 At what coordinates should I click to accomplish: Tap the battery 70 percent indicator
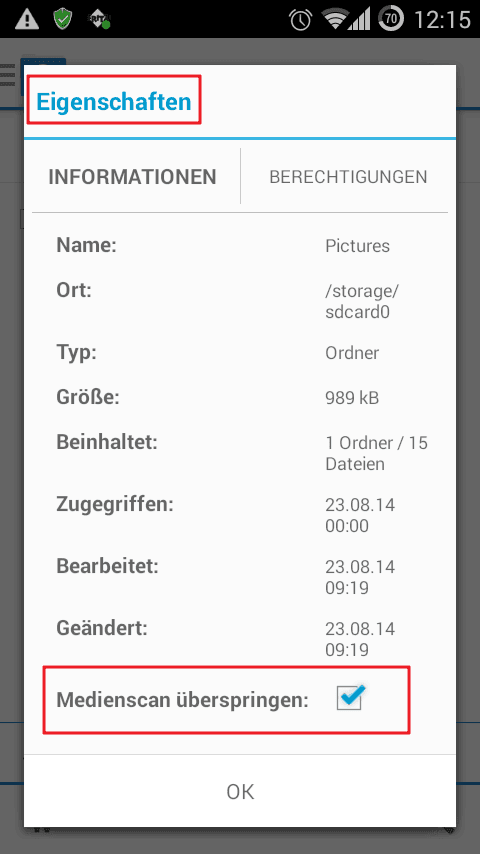391,20
